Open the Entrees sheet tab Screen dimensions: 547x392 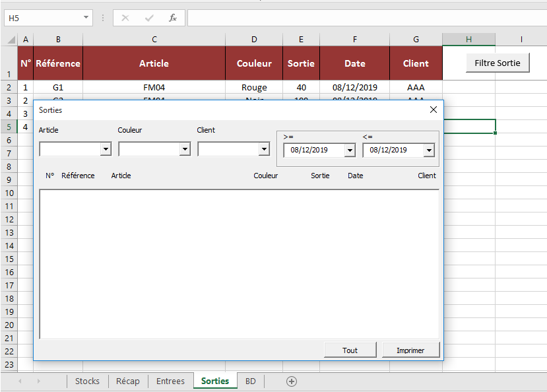coord(170,381)
